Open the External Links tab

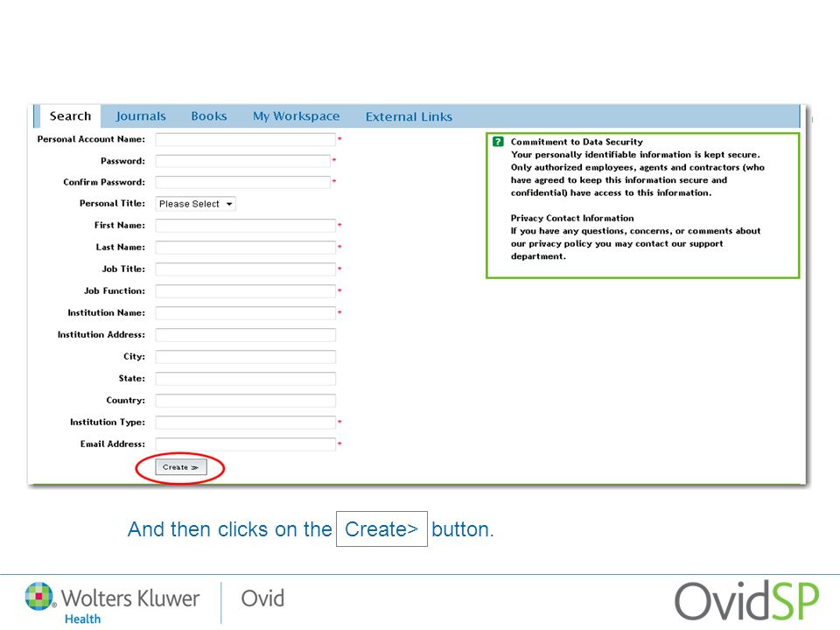click(x=409, y=116)
